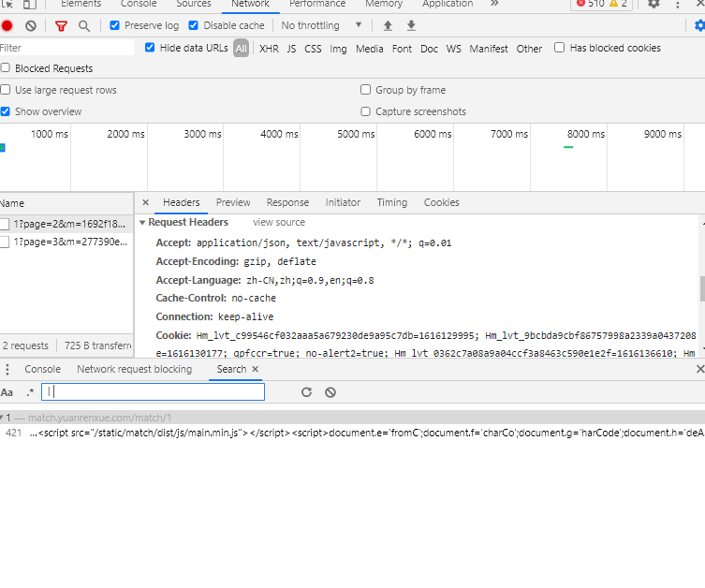This screenshot has height=588, width=705.
Task: Open No throttling dropdown
Action: pos(321,25)
